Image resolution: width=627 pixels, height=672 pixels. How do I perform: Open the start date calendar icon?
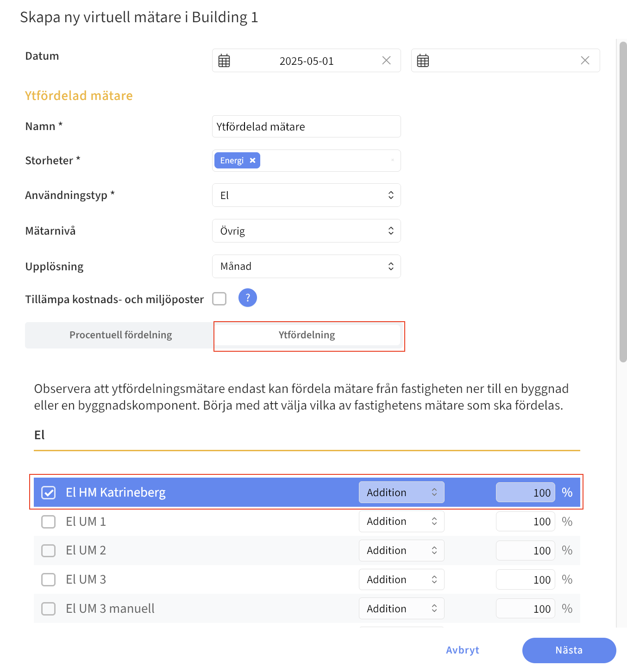coord(224,61)
